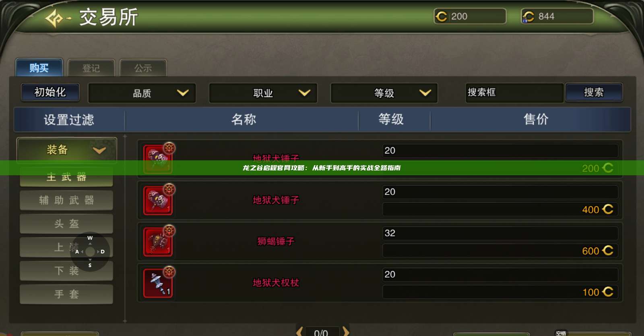Image resolution: width=644 pixels, height=336 pixels.
Task: Click the back arrow icon beside 交易所
Action: [58, 18]
